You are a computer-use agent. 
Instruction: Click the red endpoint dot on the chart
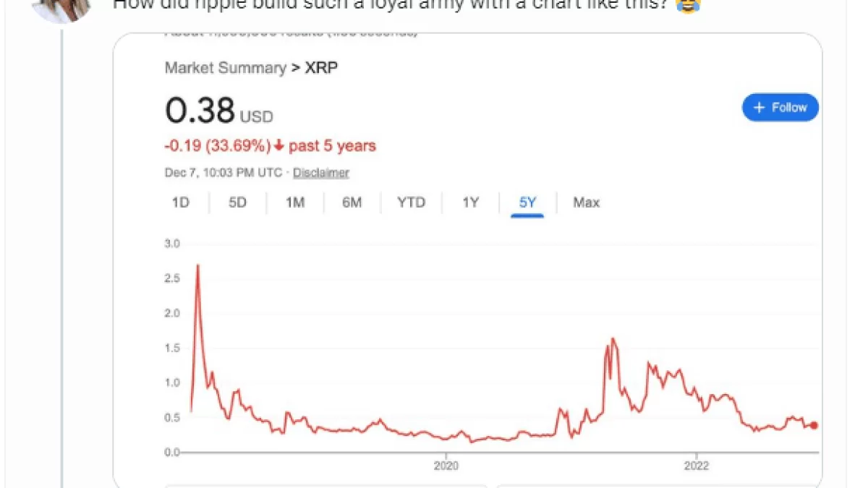(814, 425)
